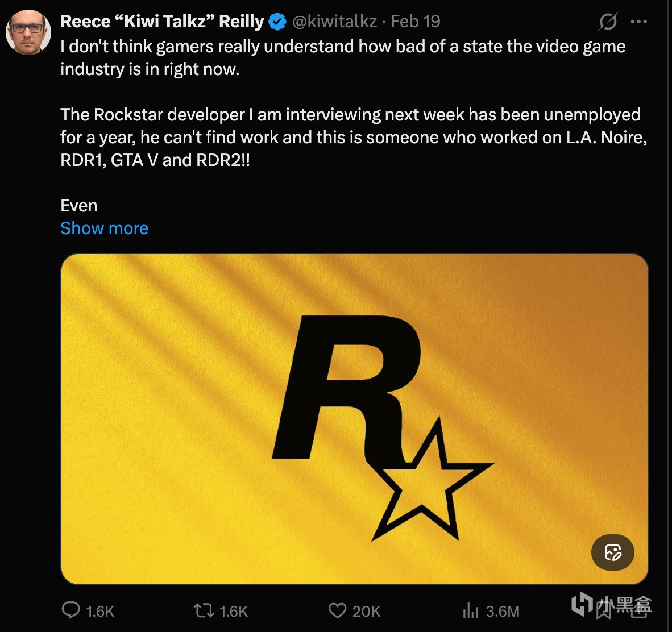672x632 pixels.
Task: Expand the tweet with Show more
Action: point(104,228)
